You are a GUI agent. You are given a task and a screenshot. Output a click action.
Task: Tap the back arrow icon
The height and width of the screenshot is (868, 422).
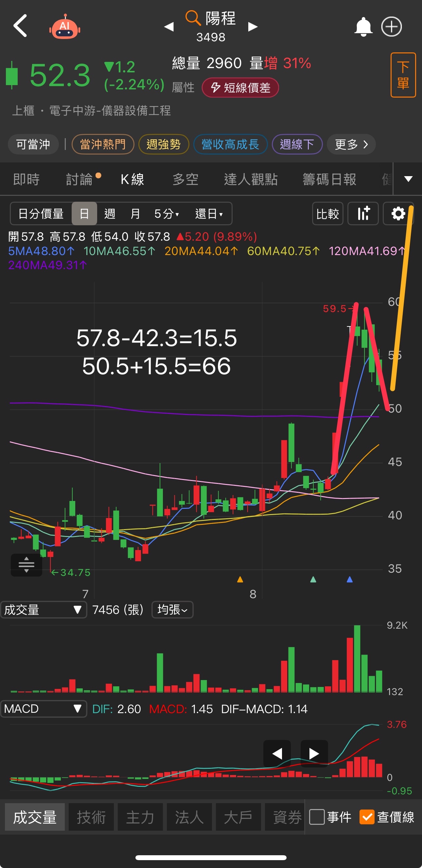tap(20, 26)
